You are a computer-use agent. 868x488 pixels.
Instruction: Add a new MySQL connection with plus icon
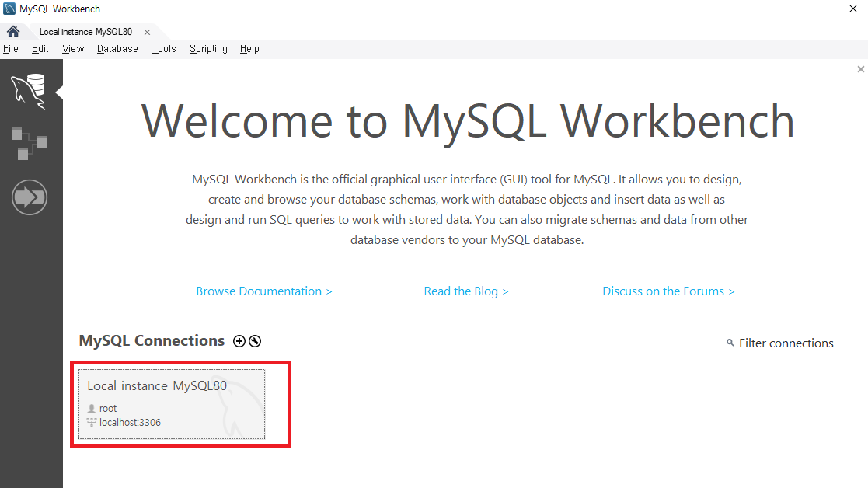pos(239,341)
